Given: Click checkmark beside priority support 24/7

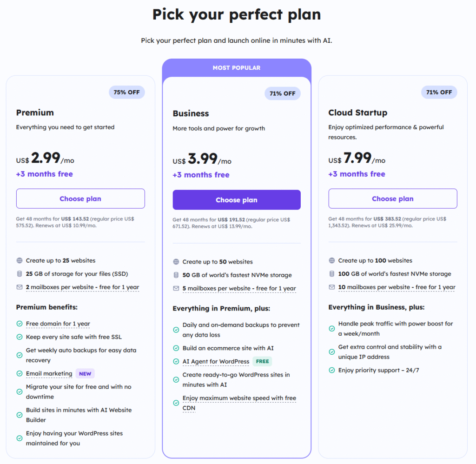Looking at the screenshot, I should pyautogui.click(x=332, y=371).
